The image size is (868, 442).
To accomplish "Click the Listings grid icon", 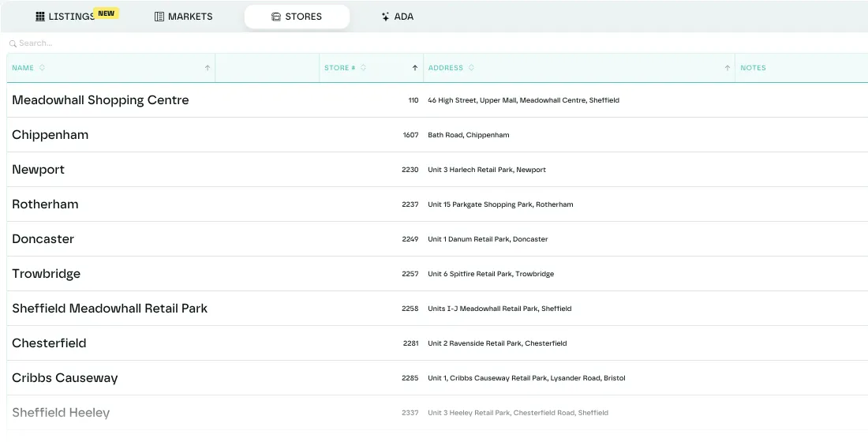I will [40, 17].
